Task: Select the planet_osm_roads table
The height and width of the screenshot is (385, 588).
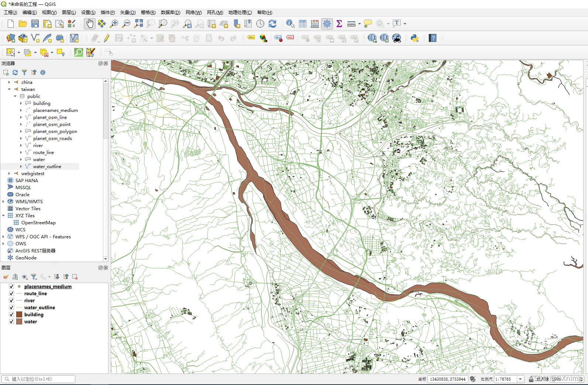Action: coord(52,139)
